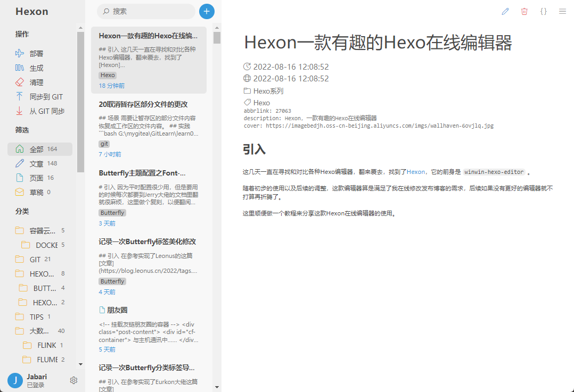This screenshot has width=574, height=392.
Task: Click the envelope icon for 草稿 filter
Action: (x=19, y=192)
